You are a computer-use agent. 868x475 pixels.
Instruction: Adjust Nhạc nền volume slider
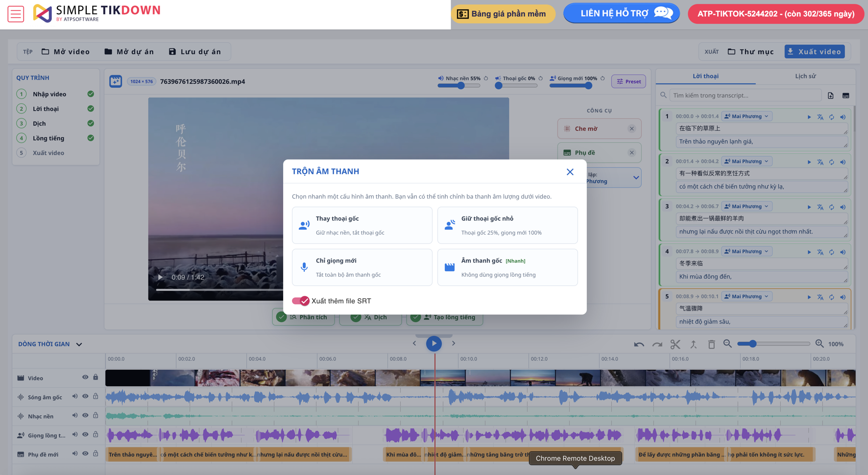click(459, 86)
